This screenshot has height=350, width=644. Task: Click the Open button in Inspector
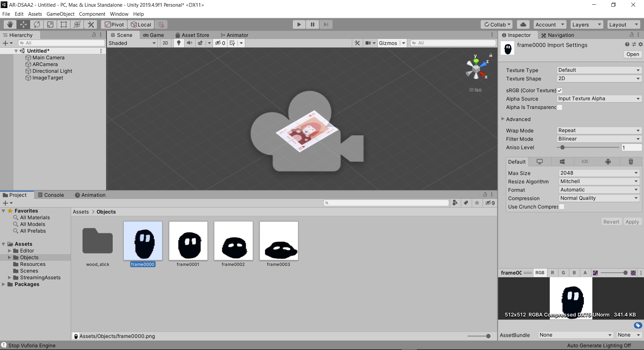coord(633,54)
